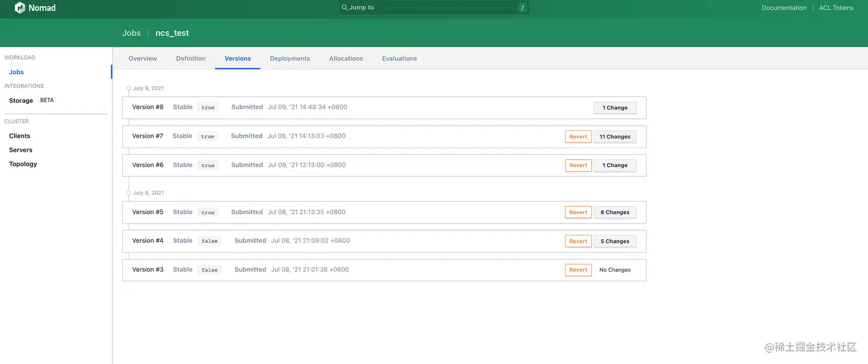Click the Version #6 label
This screenshot has height=364, width=868.
148,165
